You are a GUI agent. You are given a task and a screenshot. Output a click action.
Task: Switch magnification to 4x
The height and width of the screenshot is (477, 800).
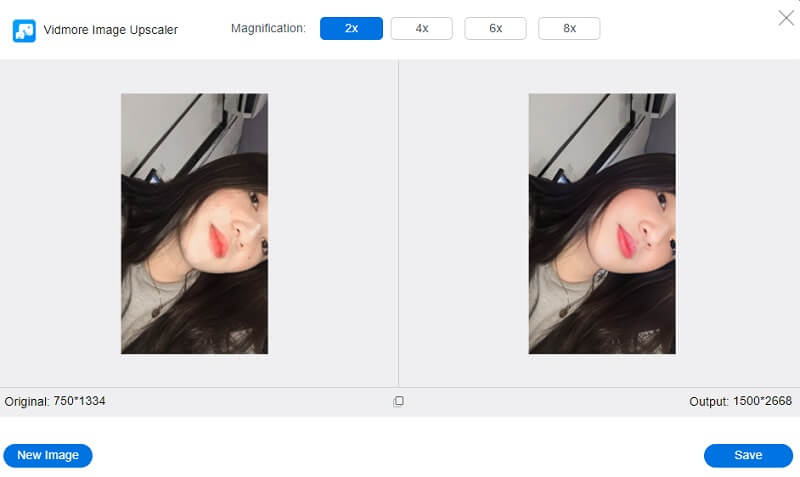(x=422, y=29)
